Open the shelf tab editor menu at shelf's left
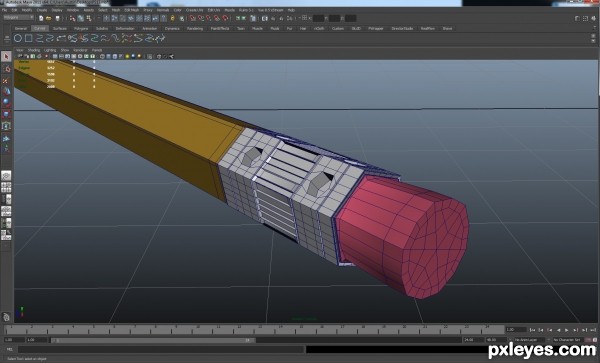This screenshot has height=363, width=600. pyautogui.click(x=7, y=38)
